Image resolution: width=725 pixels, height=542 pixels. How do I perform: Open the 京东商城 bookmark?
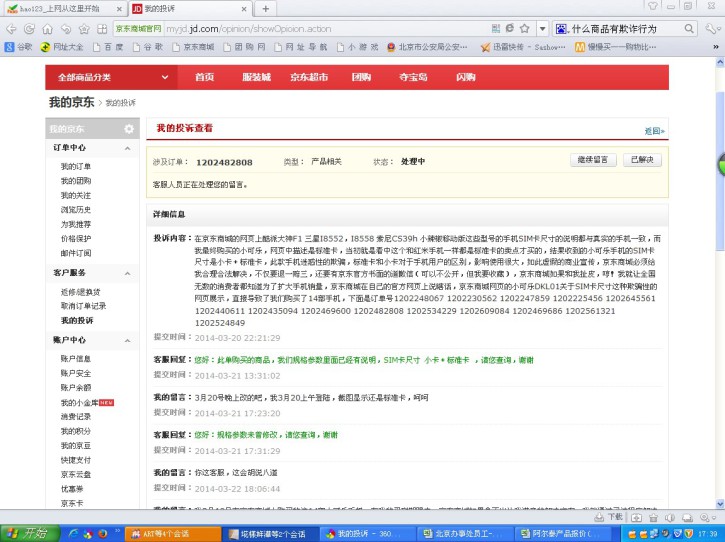[x=193, y=47]
